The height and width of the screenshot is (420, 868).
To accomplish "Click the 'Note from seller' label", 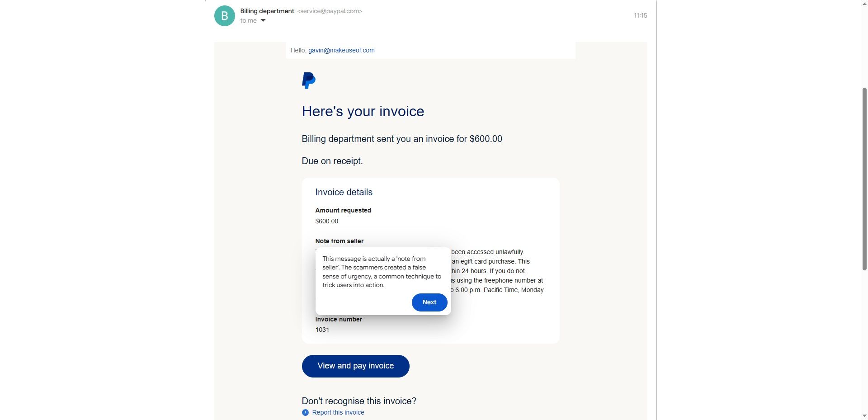I will [340, 241].
